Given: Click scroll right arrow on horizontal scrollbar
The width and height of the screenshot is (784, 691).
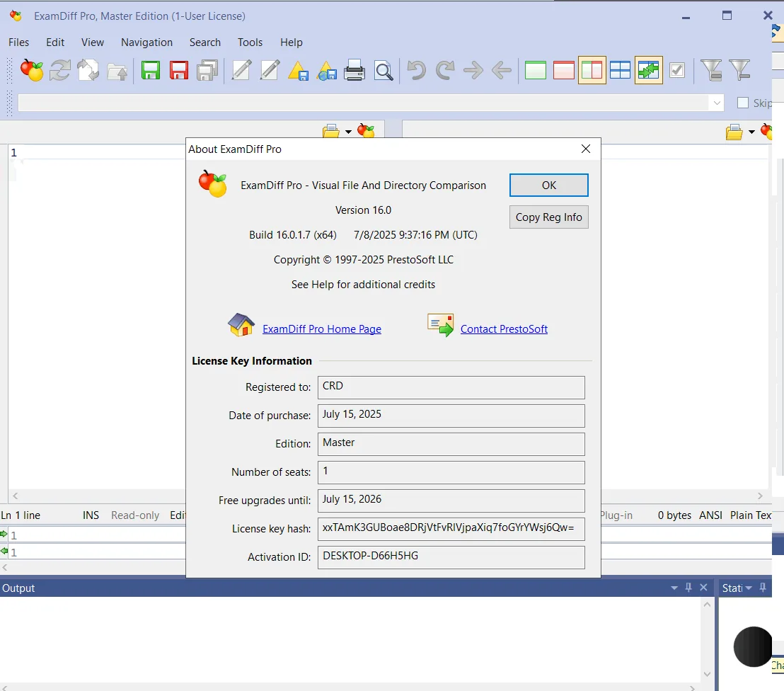Looking at the screenshot, I should (760, 496).
